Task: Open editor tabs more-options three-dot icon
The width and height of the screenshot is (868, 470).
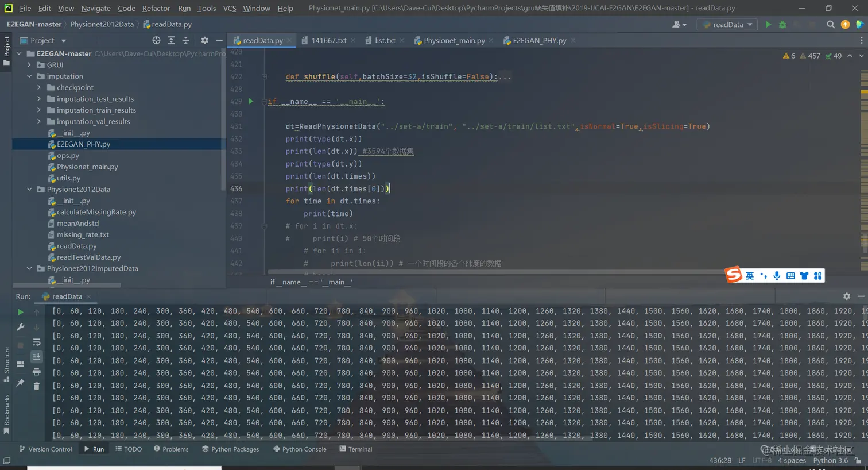Action: tap(861, 40)
